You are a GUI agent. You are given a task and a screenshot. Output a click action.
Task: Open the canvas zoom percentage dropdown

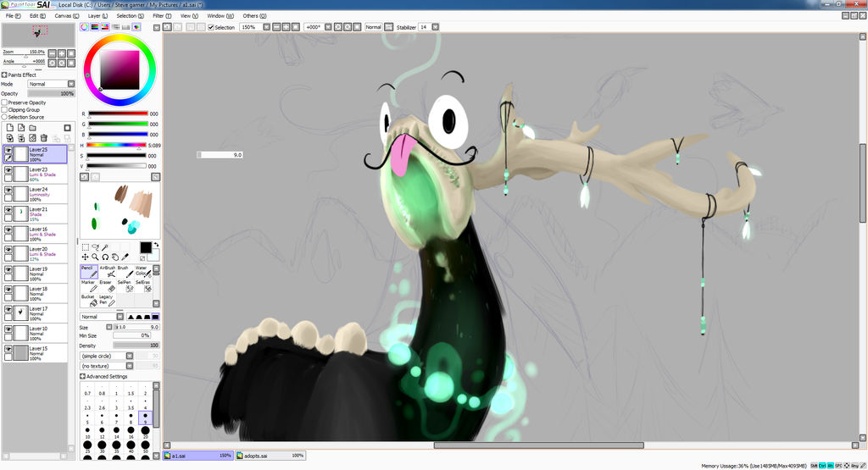tap(266, 27)
